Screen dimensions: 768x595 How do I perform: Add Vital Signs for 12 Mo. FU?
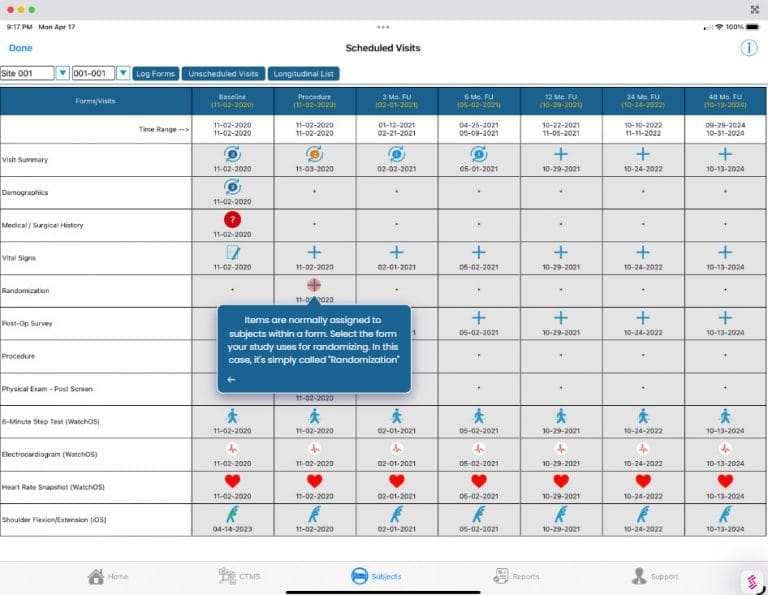pyautogui.click(x=561, y=253)
